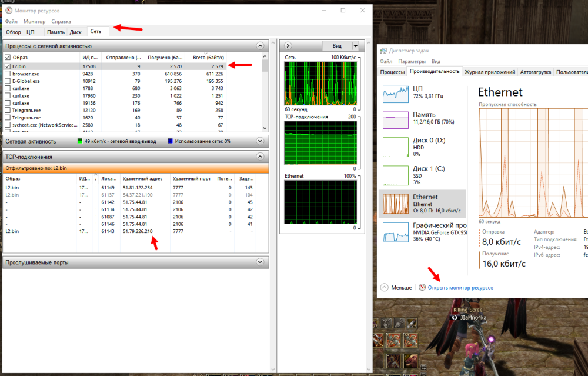
Task: Tick the E-Global.exe process checkbox
Action: coord(8,81)
